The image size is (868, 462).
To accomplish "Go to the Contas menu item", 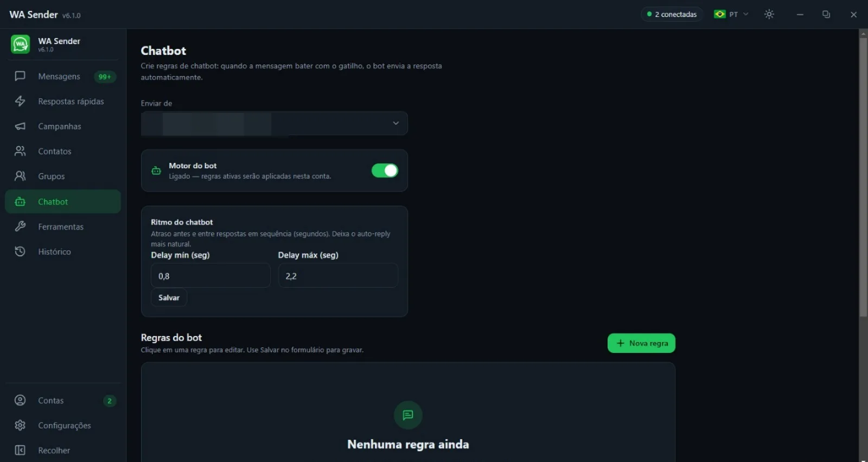I will 63,400.
